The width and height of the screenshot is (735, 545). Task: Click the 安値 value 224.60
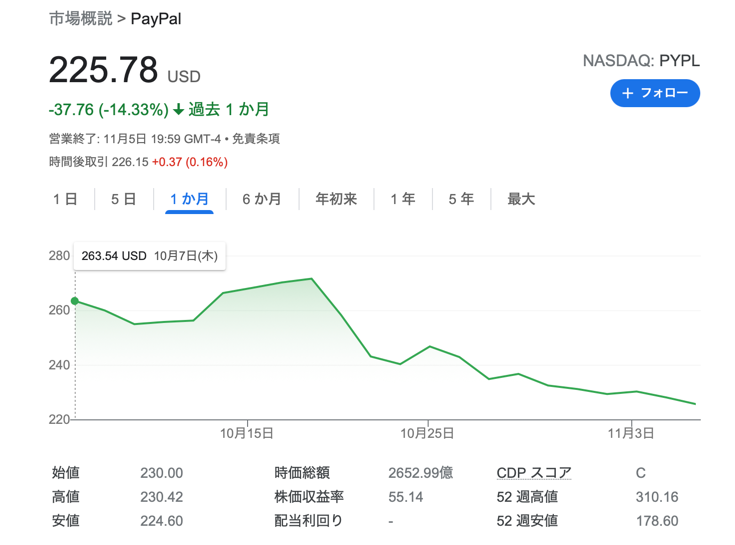[162, 521]
